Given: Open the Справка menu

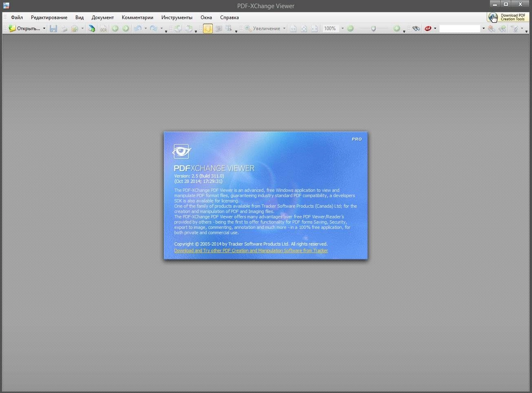Looking at the screenshot, I should 230,18.
